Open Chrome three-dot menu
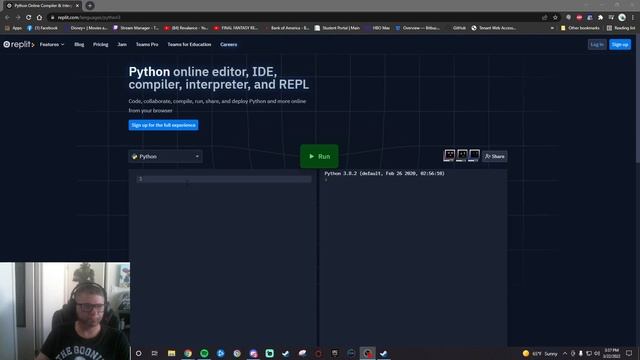The height and width of the screenshot is (360, 640). (x=633, y=18)
